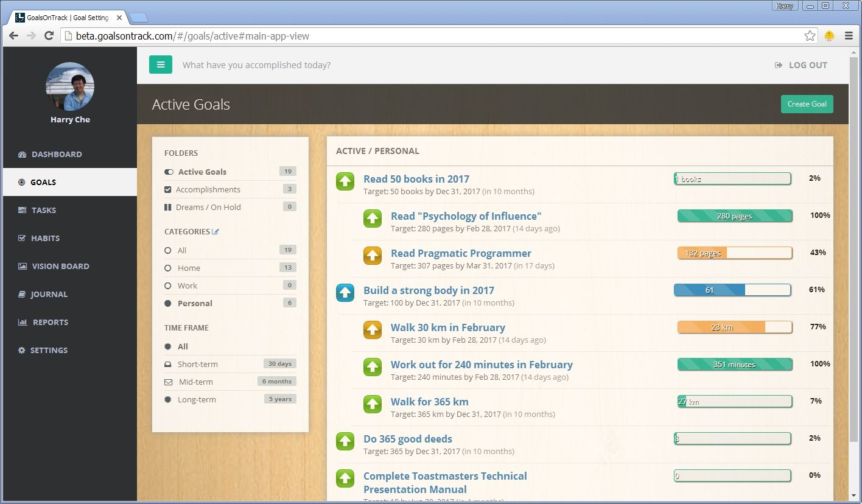Image resolution: width=862 pixels, height=504 pixels.
Task: Select the All categories radio option
Action: coord(168,250)
